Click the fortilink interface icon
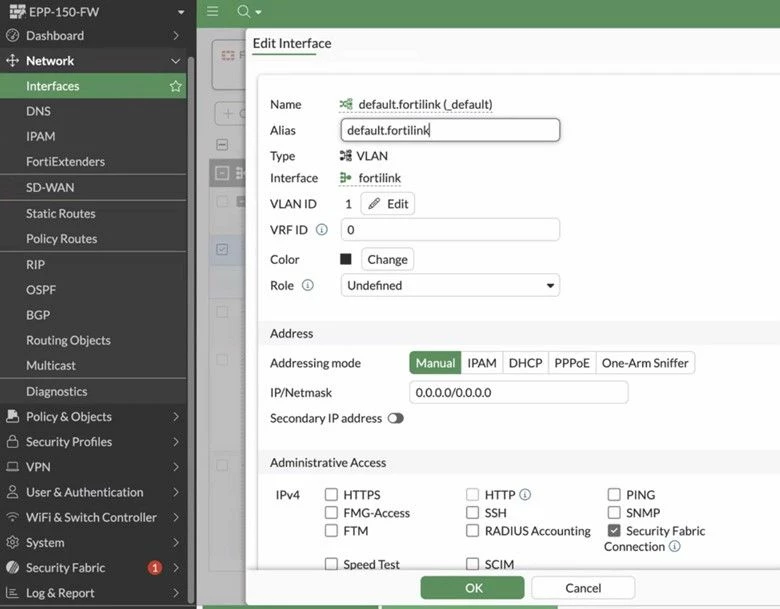780x609 pixels. click(346, 178)
